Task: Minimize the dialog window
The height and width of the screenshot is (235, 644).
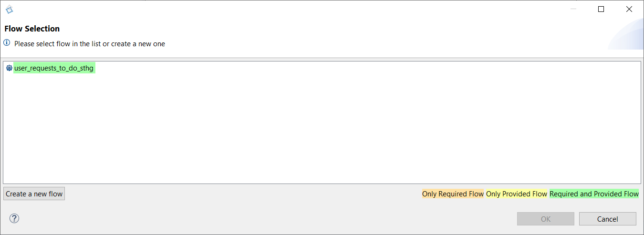Action: click(x=573, y=9)
